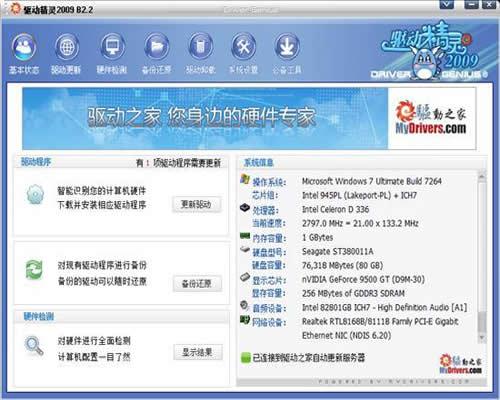Click the gear icon beside driver update text
Image resolution: width=500 pixels, height=400 pixels.
coord(35,194)
